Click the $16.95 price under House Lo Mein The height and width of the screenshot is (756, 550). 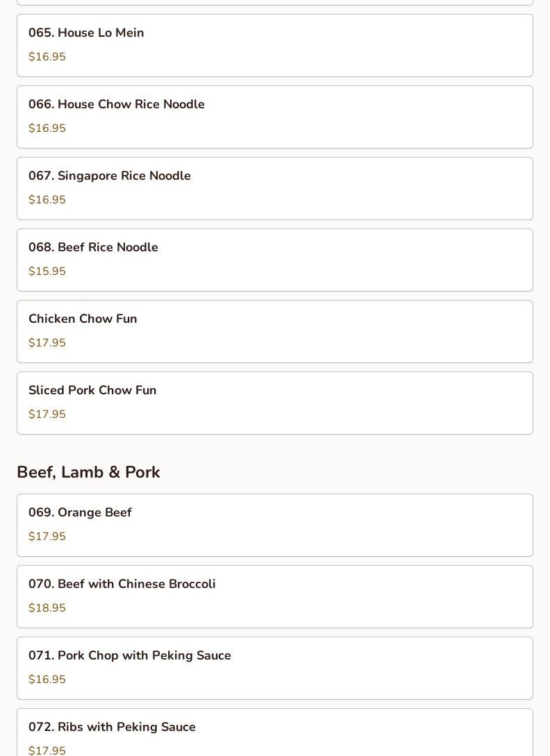[x=47, y=56]
